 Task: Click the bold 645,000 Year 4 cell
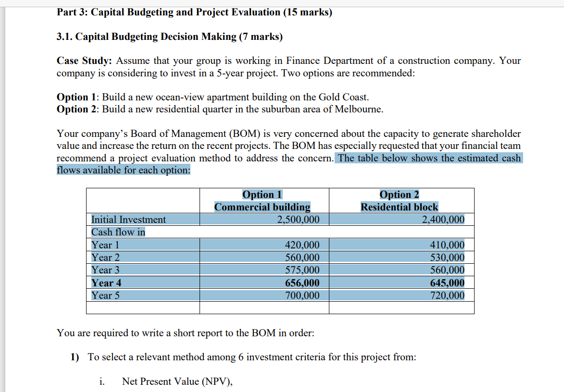pyautogui.click(x=447, y=283)
